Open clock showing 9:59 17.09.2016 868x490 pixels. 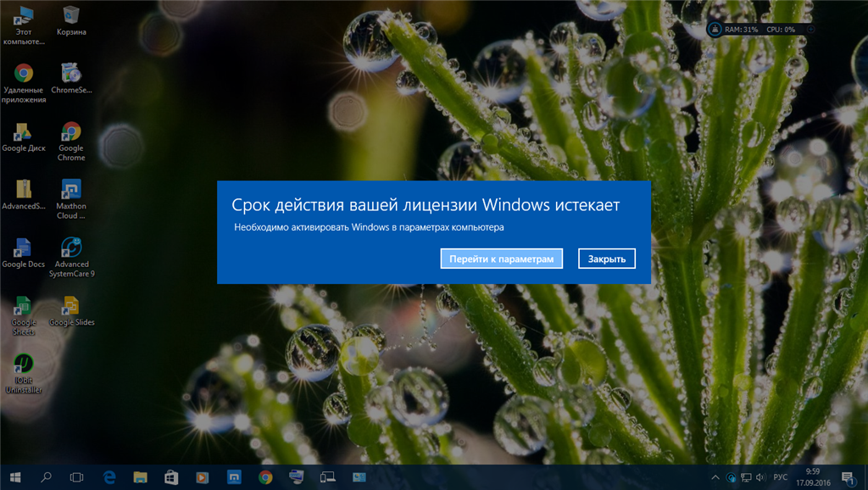coord(813,477)
